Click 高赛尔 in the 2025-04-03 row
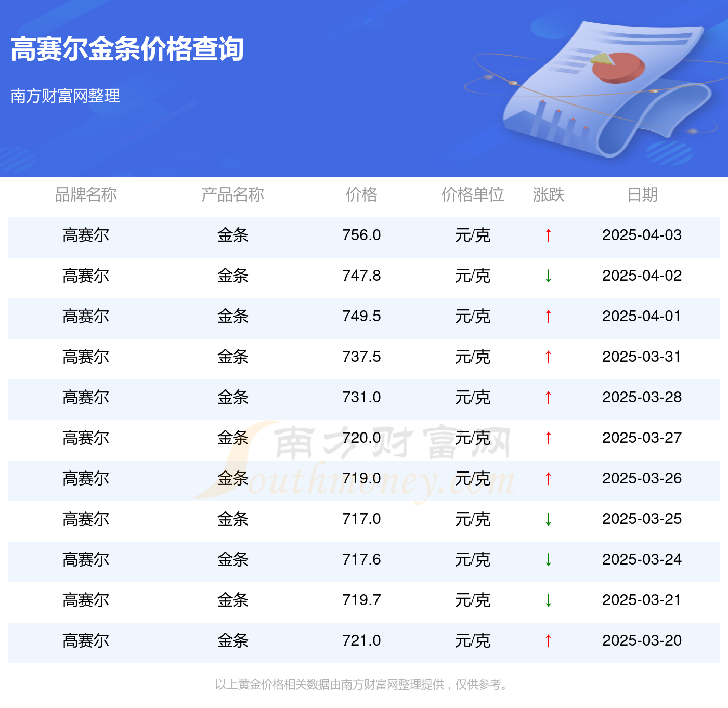728x708 pixels. click(x=86, y=235)
